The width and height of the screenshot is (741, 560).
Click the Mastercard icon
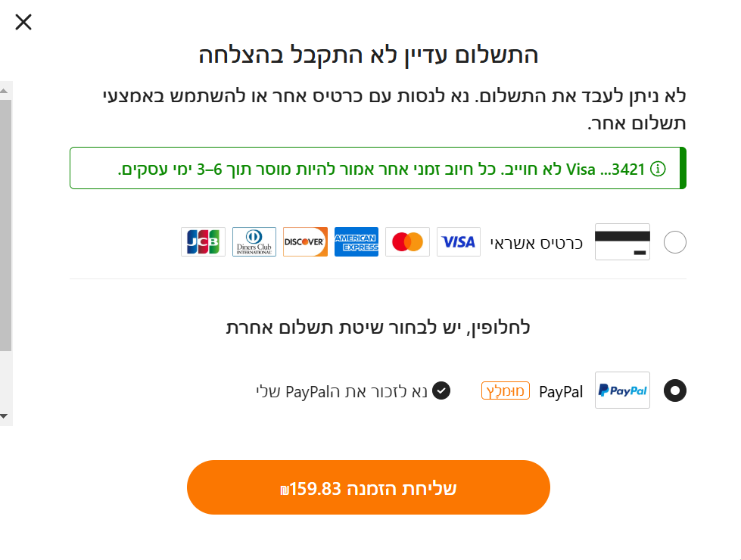click(x=407, y=241)
